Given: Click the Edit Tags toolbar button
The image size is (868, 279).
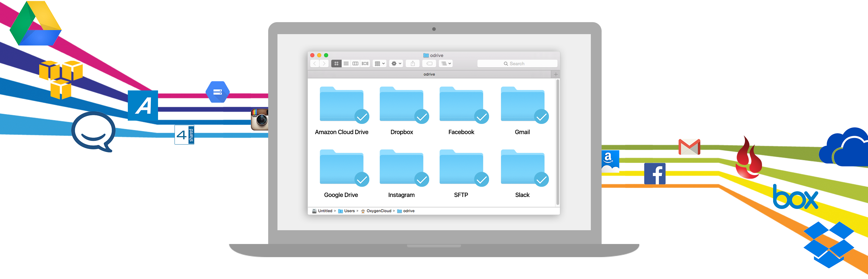Looking at the screenshot, I should tap(429, 63).
